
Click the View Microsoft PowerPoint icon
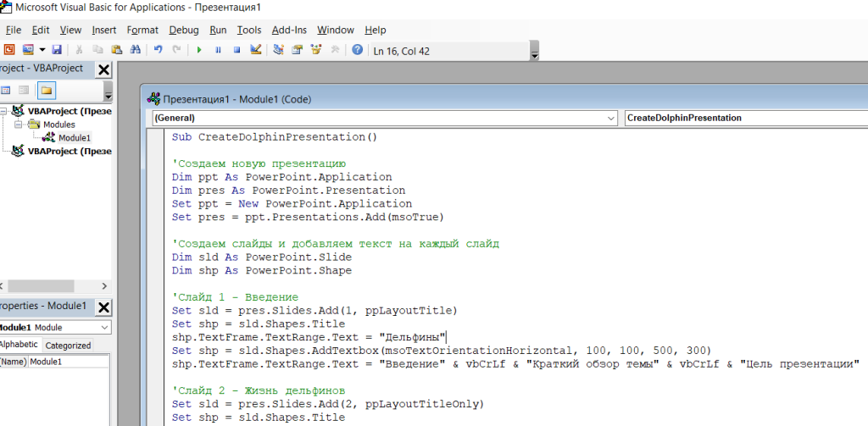8,50
